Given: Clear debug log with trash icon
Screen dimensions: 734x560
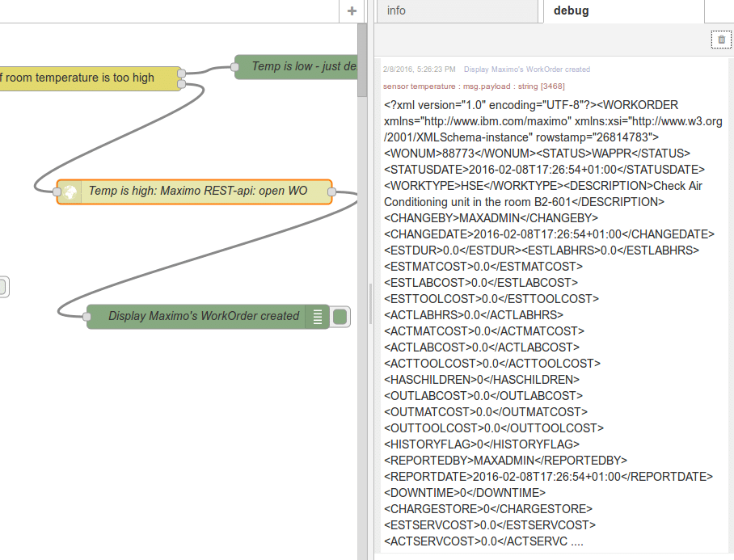Looking at the screenshot, I should click(721, 40).
